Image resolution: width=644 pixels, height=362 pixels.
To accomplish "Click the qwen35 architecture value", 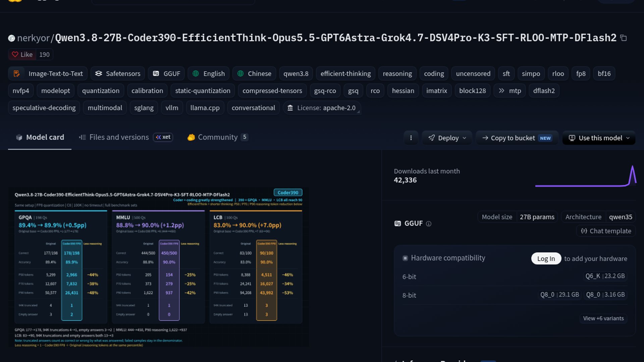I will click(621, 217).
